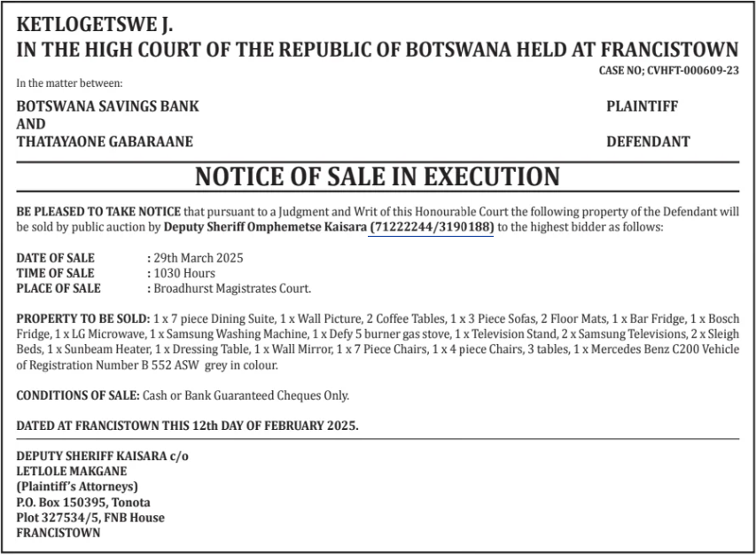This screenshot has width=756, height=555.
Task: Click the LETLOLE MAKGANE attorney name
Action: (72, 471)
